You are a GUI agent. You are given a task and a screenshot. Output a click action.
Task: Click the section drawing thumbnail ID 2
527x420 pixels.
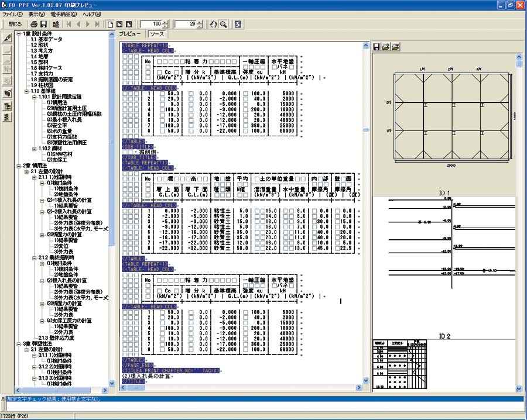[450, 243]
